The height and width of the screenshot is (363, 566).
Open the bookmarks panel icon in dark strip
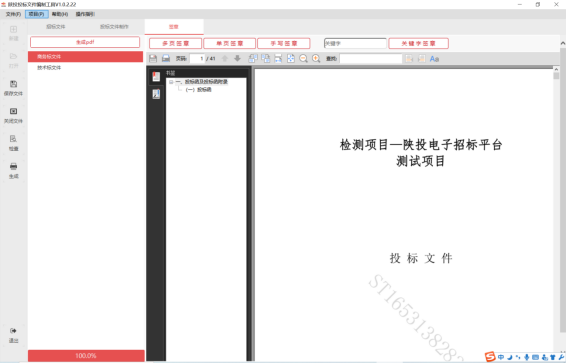pyautogui.click(x=156, y=76)
